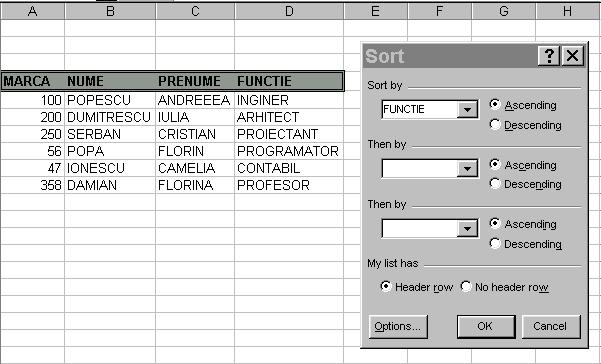The height and width of the screenshot is (364, 601).
Task: Choose Descending for the first Then by
Action: pos(525,184)
